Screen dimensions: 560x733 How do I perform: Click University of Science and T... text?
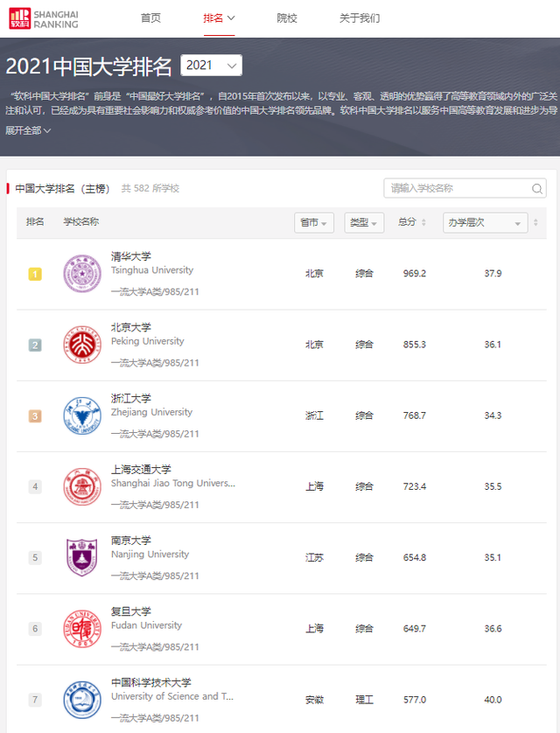[x=172, y=696]
